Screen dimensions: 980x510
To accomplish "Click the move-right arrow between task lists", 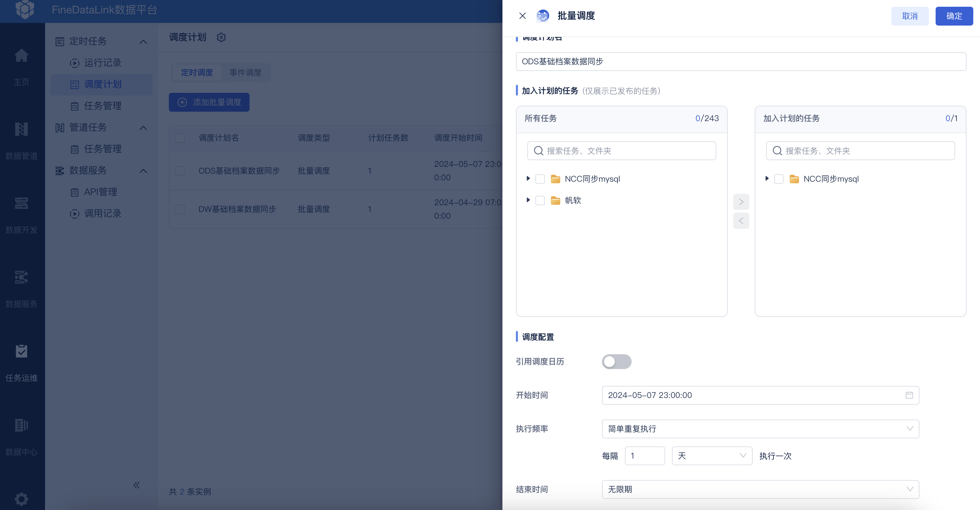I will tap(741, 202).
